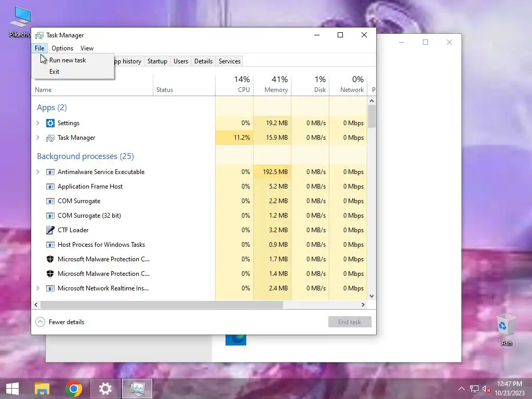The width and height of the screenshot is (532, 399).
Task: Expand Microsoft Network Realtime Ins... entry
Action: (38, 288)
